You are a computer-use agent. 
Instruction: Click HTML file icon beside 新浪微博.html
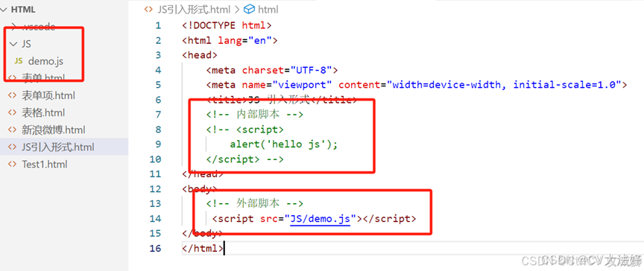point(13,130)
